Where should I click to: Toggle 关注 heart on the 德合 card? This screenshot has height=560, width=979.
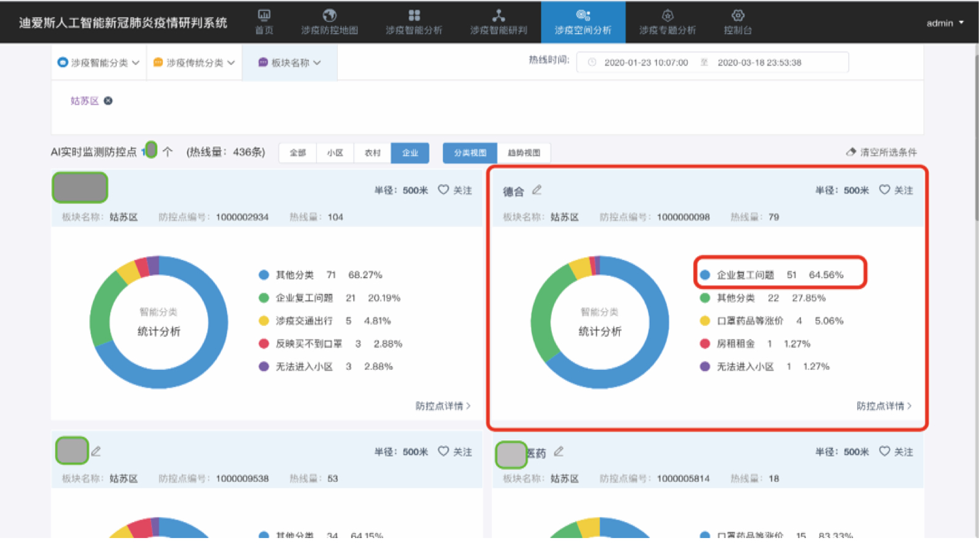(884, 190)
